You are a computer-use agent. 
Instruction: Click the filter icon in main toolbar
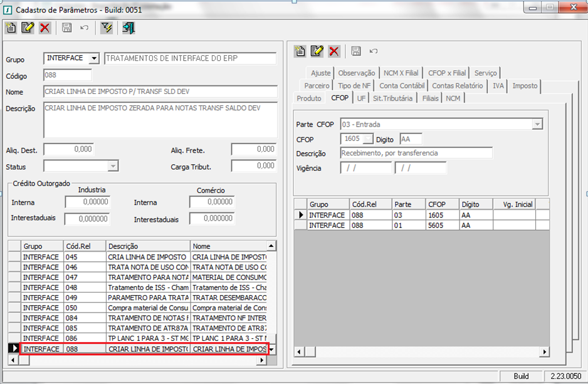(x=107, y=28)
